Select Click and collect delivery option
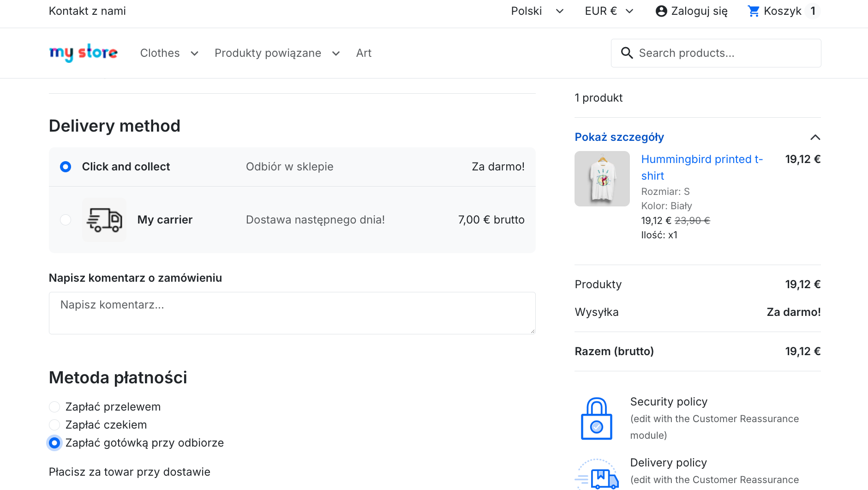This screenshot has width=868, height=490. coord(66,167)
